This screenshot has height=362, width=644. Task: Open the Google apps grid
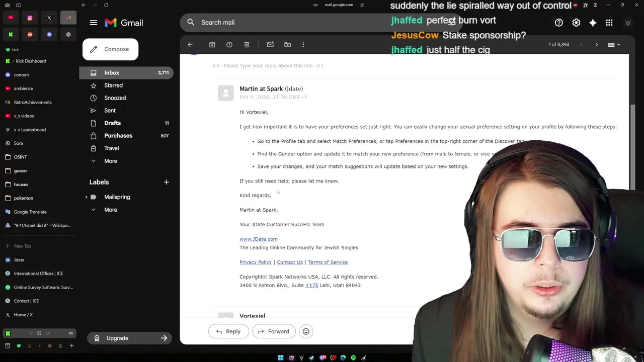609,23
